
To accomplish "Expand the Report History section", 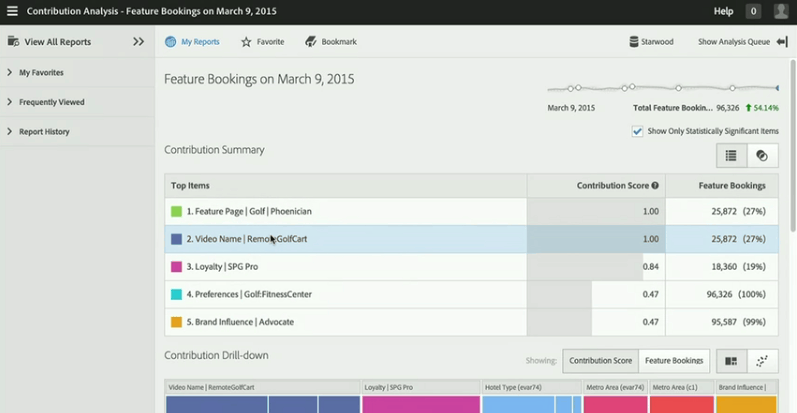I will point(9,132).
